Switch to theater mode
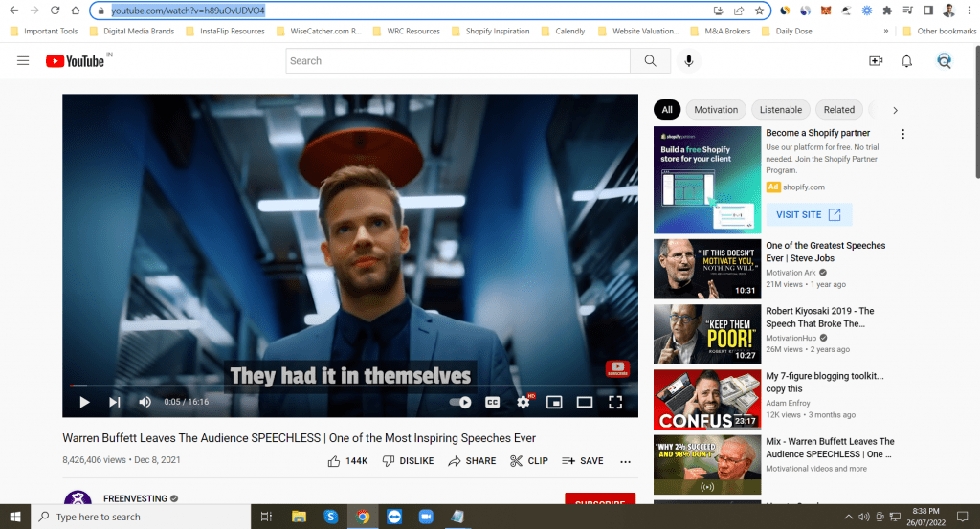 (x=585, y=402)
